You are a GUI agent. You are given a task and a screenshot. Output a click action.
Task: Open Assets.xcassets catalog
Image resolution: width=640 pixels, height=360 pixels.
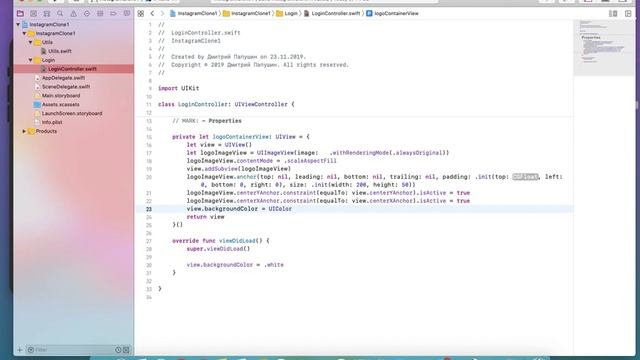click(x=60, y=104)
